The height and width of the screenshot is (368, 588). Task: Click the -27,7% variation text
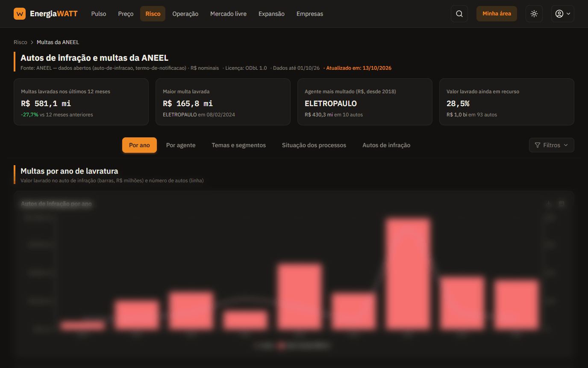tap(29, 115)
